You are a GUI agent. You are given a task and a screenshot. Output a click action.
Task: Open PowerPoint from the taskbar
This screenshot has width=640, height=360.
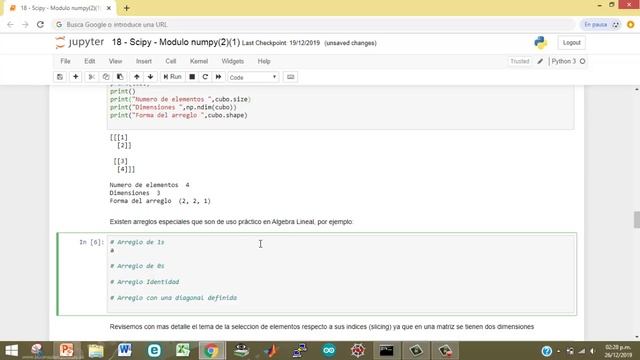67,351
